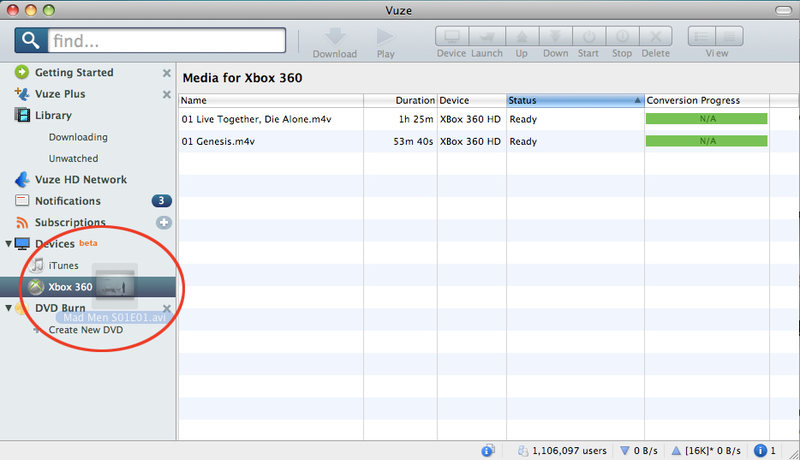Move selection Down with toolbar arrow
This screenshot has height=460, width=800.
point(555,36)
